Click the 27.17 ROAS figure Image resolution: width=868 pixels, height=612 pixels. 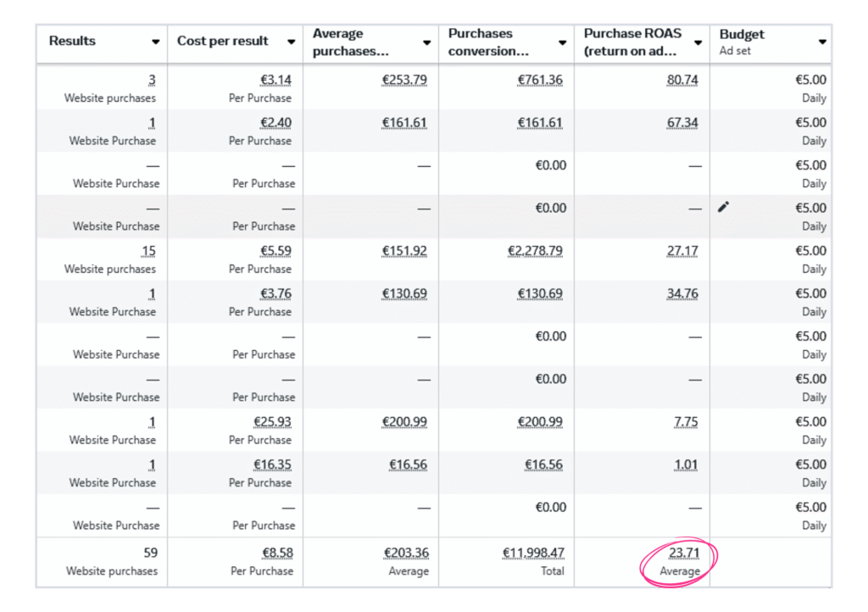click(x=682, y=251)
